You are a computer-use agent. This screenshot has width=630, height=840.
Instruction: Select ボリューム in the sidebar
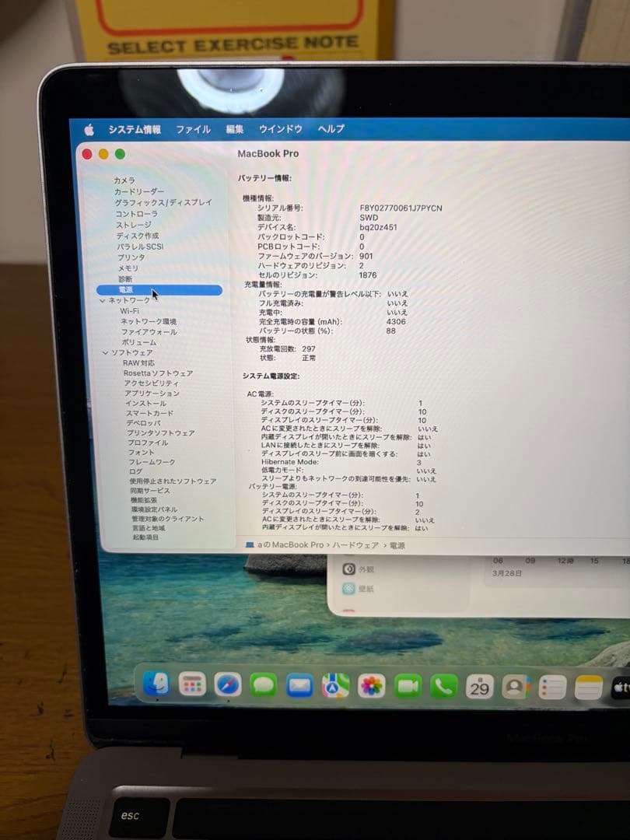pos(138,342)
